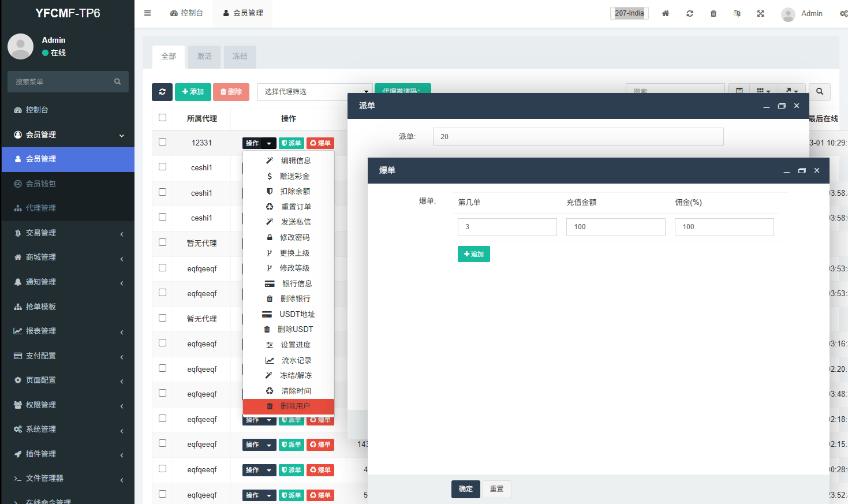
Task: Switch to the 激活 tab
Action: pyautogui.click(x=204, y=57)
